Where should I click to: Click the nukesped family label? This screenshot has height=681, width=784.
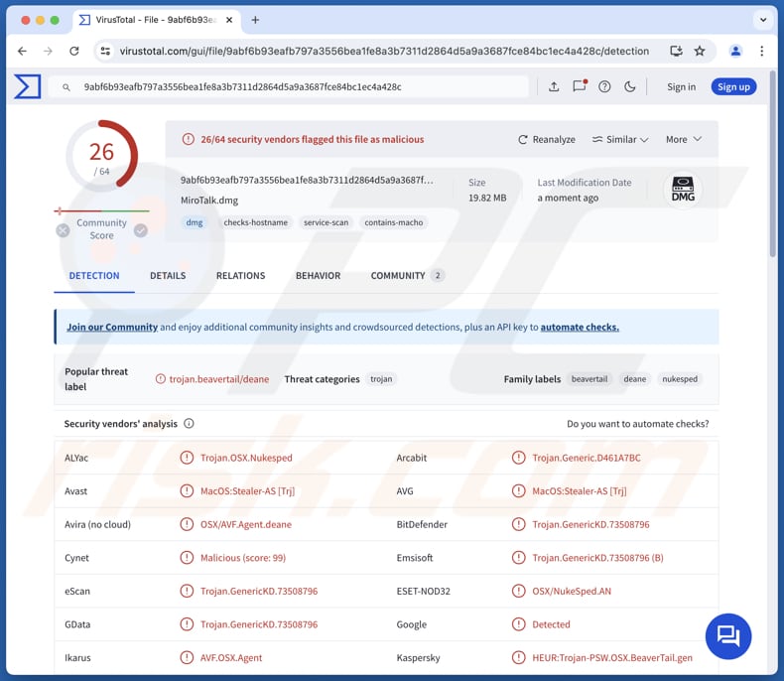680,379
